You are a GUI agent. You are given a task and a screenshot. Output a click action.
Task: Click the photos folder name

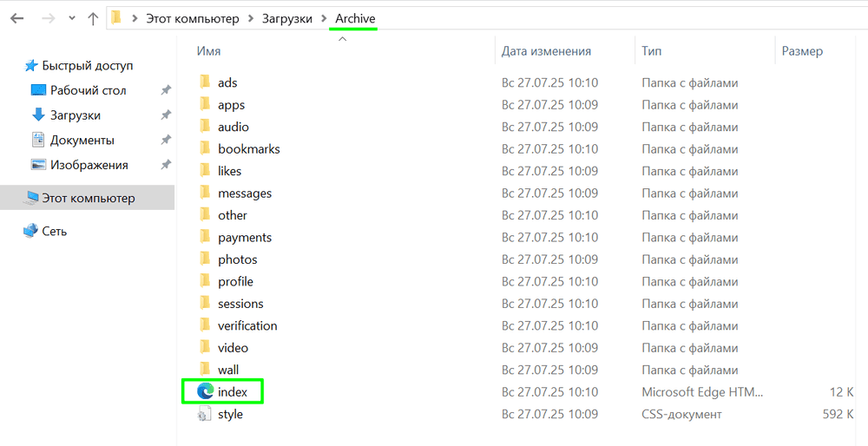[x=238, y=259]
